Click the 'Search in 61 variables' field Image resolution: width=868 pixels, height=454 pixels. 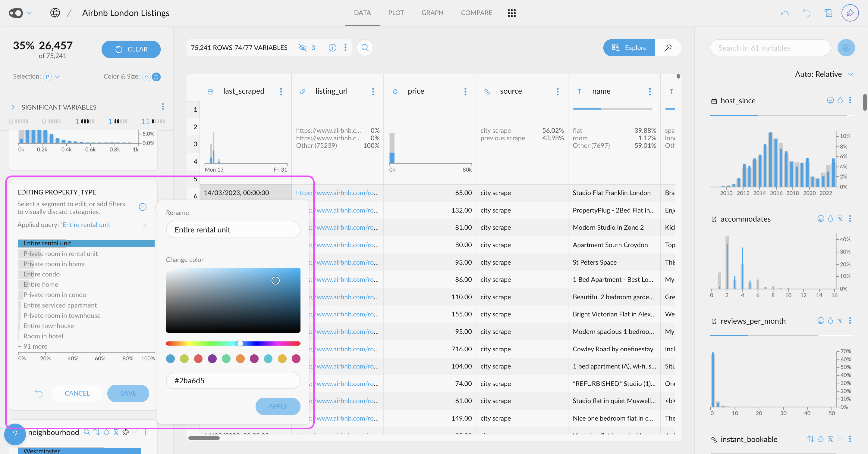pyautogui.click(x=770, y=48)
